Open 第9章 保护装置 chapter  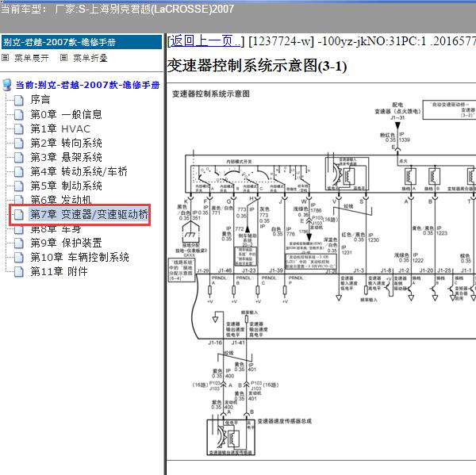click(x=66, y=243)
